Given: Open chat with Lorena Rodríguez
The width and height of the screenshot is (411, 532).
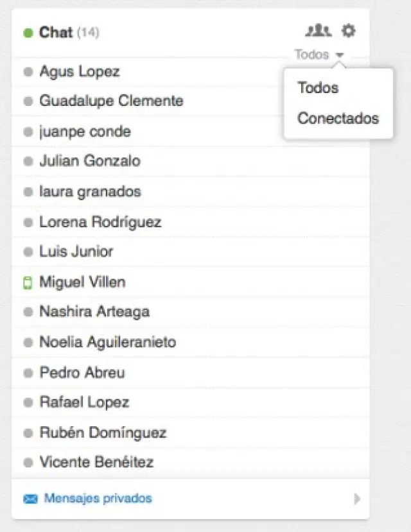Looking at the screenshot, I should (100, 222).
